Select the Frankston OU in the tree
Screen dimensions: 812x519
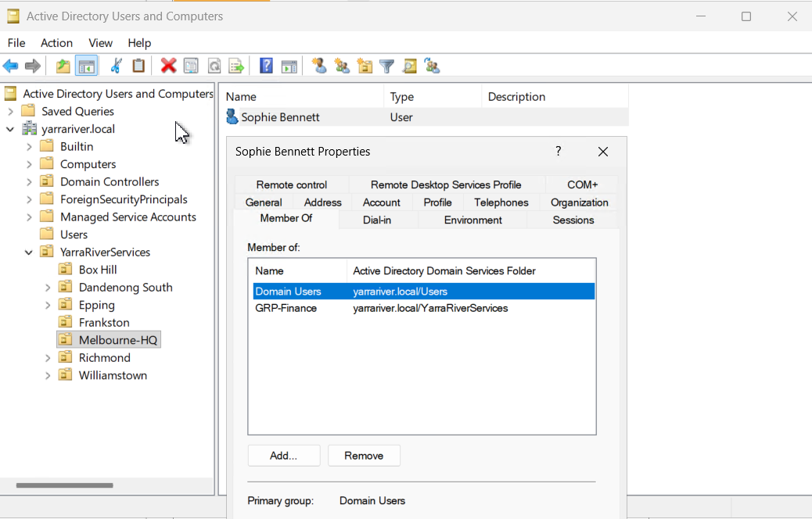click(x=104, y=322)
